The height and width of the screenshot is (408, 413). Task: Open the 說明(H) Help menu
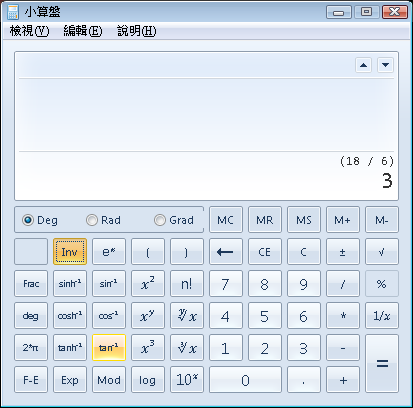(x=137, y=31)
